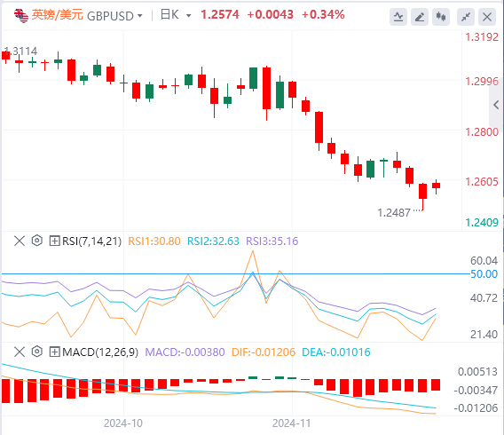
Task: Expand RSI panel with plus box
Action: pos(54,241)
